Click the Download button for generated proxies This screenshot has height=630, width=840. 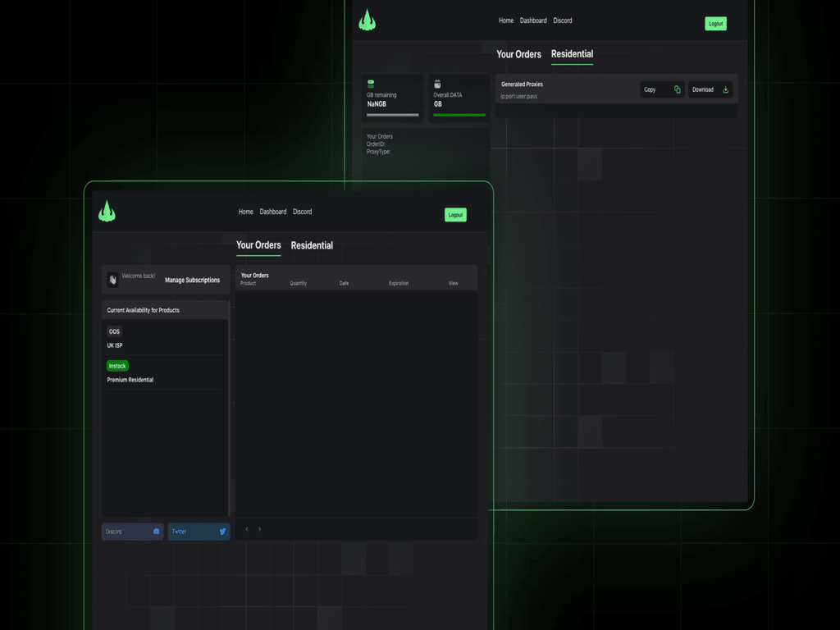[710, 89]
